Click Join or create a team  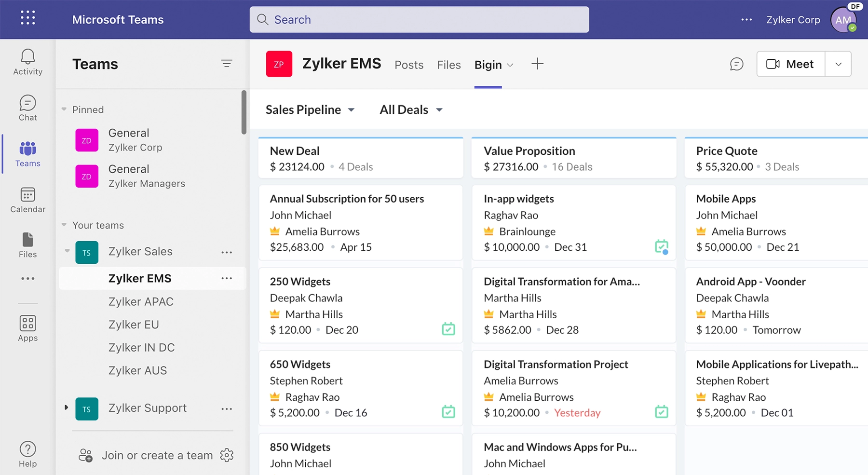(146, 455)
